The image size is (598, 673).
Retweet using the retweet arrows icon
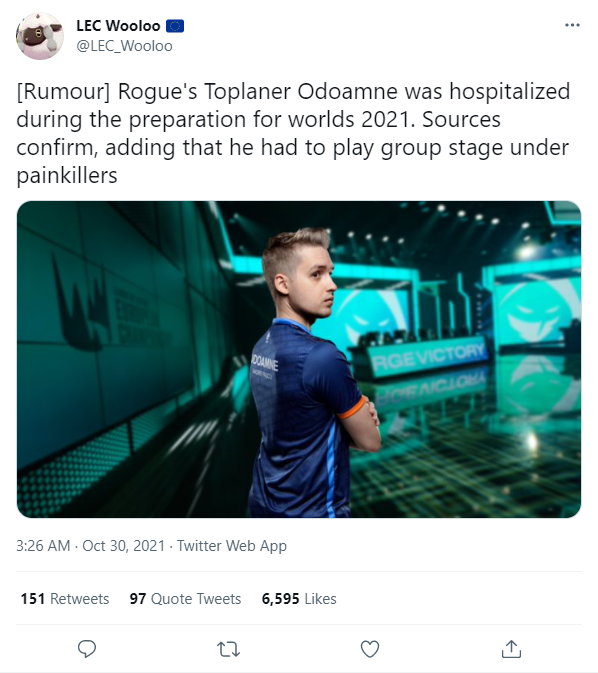tap(228, 649)
